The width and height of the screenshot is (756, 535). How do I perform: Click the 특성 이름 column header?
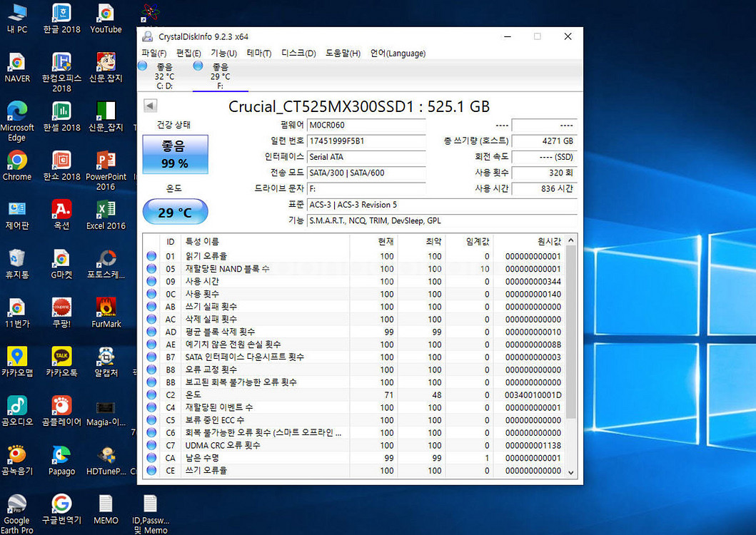tap(265, 242)
